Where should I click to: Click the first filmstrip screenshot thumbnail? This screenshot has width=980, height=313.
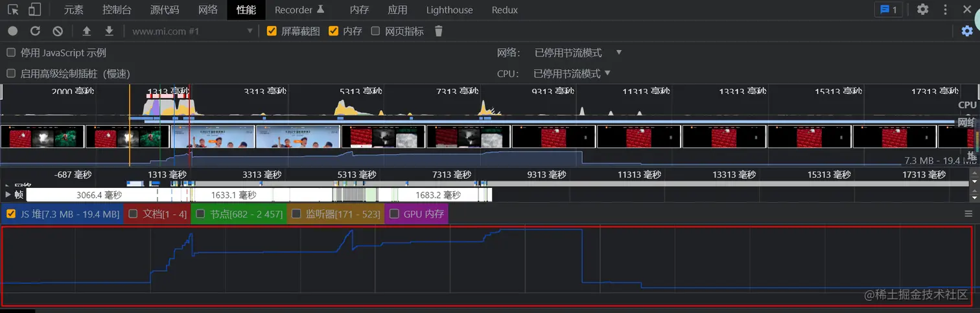click(43, 137)
